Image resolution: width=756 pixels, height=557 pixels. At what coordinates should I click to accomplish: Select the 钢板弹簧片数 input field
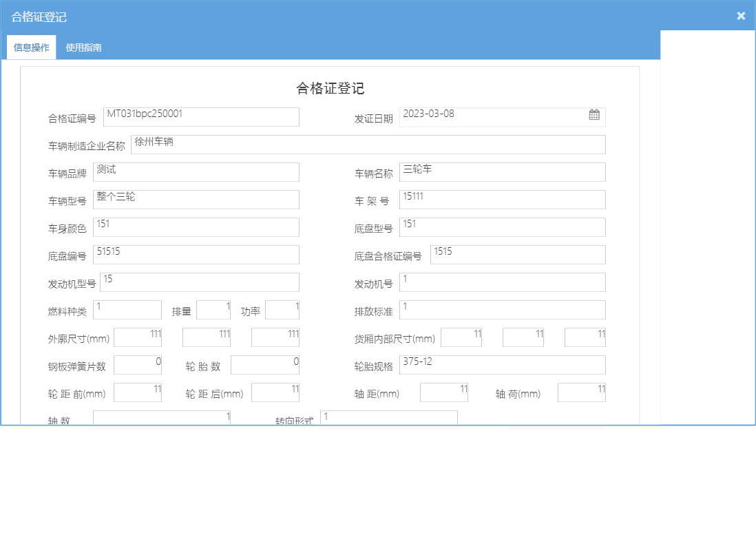(138, 364)
